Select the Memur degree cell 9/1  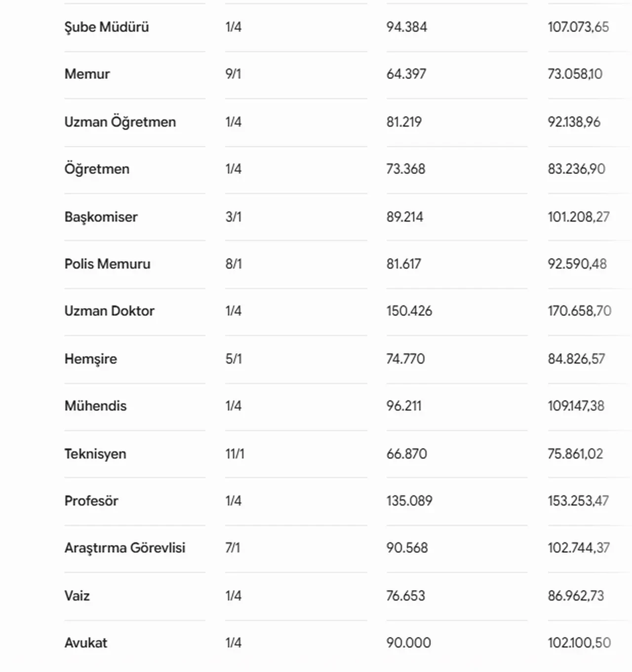[x=233, y=74]
